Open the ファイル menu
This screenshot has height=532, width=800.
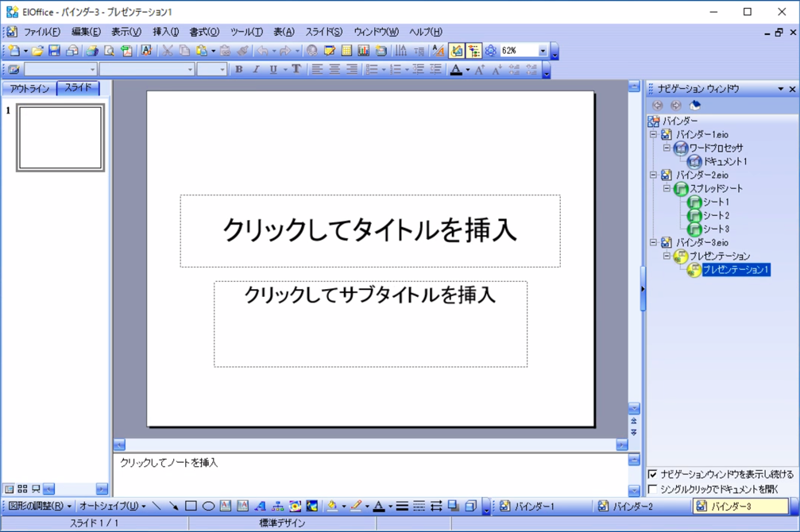[42, 32]
